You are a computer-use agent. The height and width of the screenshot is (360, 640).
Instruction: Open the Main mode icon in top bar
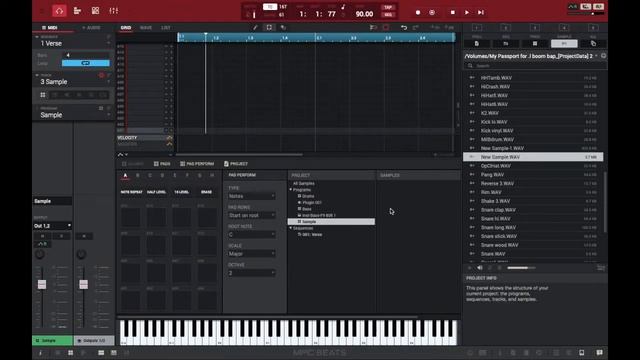tap(59, 11)
